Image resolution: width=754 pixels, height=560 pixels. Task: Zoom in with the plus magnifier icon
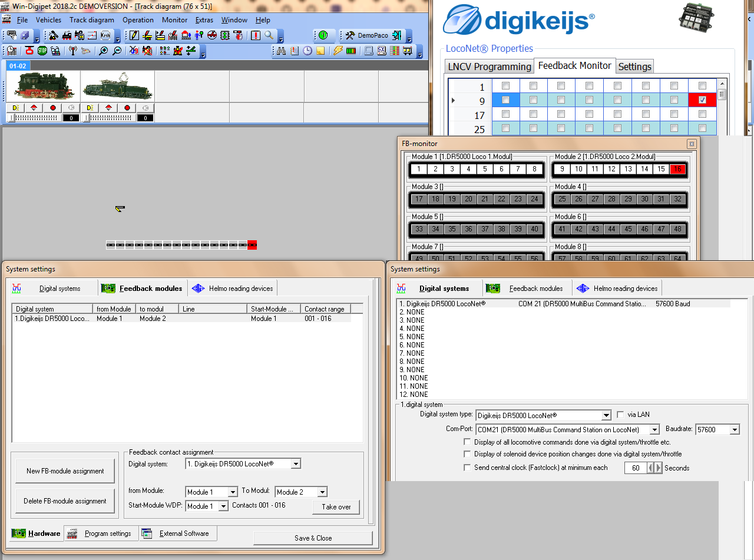point(103,51)
